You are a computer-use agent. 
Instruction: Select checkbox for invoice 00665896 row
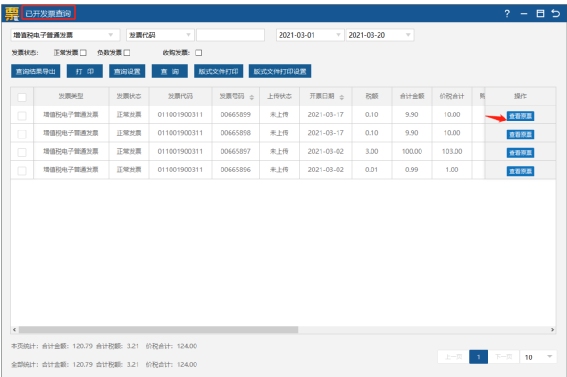tap(22, 171)
